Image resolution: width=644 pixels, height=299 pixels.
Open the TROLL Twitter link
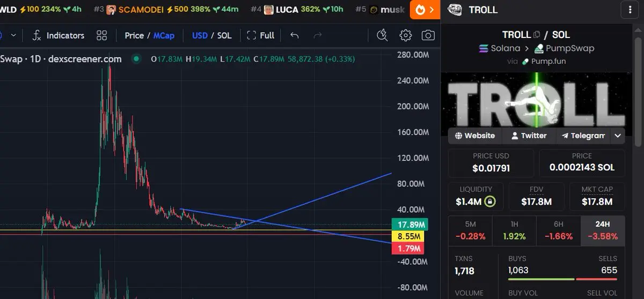529,136
